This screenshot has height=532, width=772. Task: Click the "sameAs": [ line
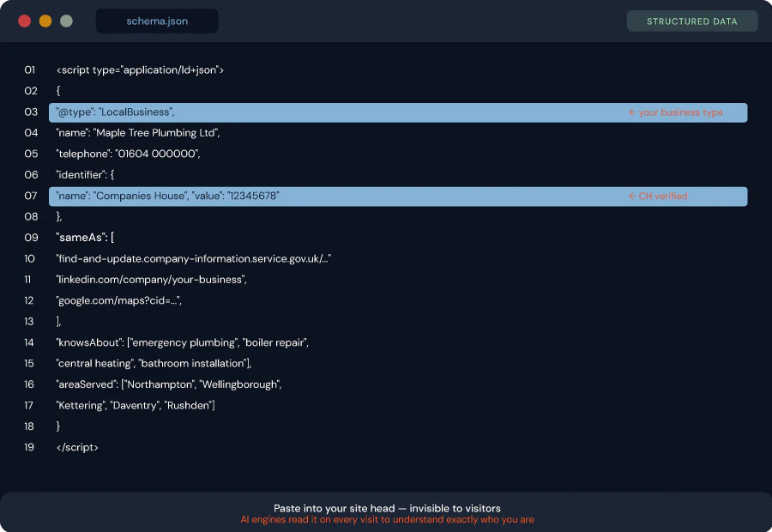click(x=85, y=238)
